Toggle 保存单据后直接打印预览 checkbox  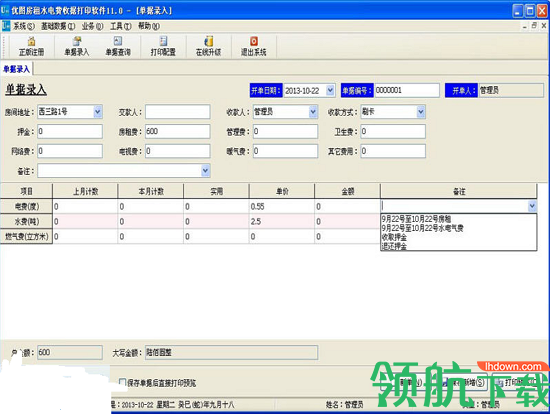click(x=122, y=382)
